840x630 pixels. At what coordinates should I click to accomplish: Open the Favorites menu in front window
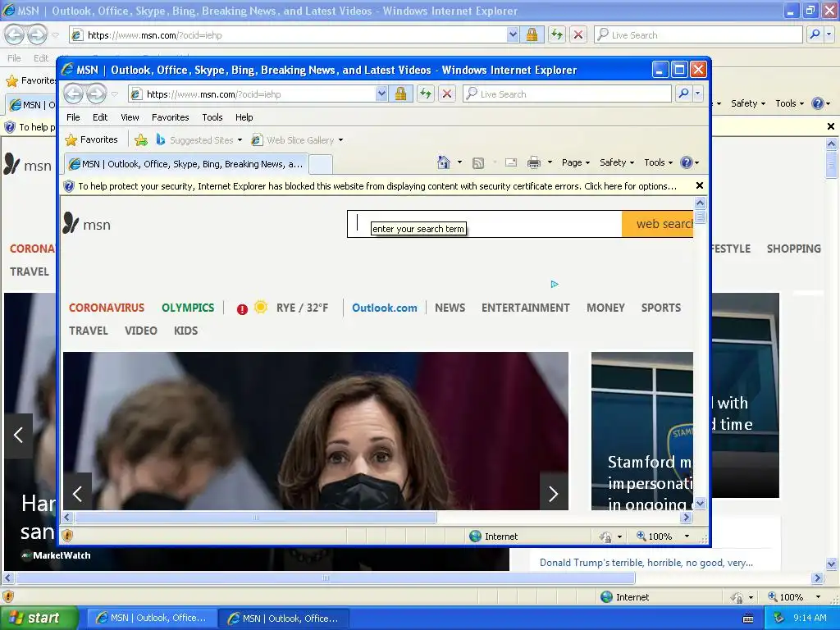[171, 117]
